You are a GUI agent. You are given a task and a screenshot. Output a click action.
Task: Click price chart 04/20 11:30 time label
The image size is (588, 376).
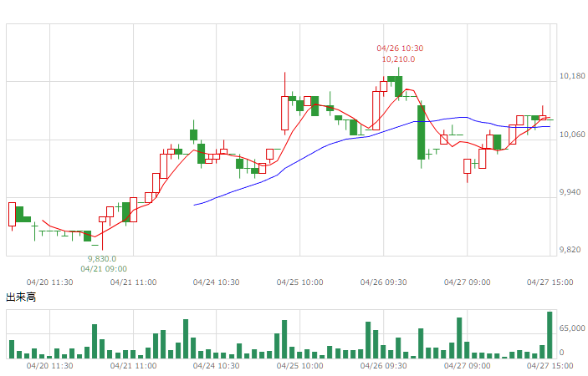click(49, 282)
